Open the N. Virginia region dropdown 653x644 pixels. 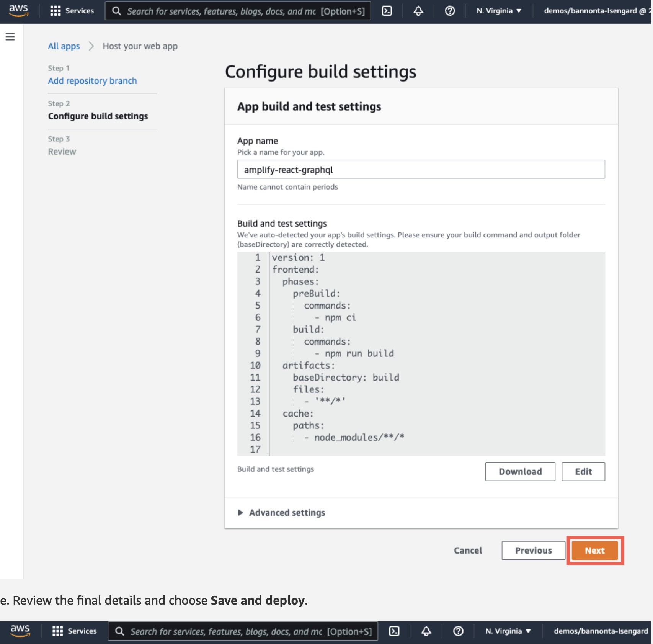tap(499, 11)
